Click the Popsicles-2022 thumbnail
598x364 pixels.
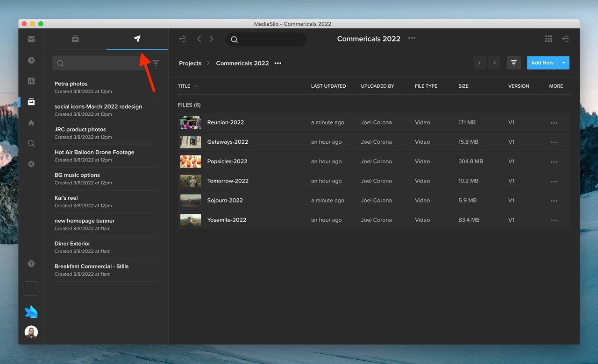tap(191, 161)
